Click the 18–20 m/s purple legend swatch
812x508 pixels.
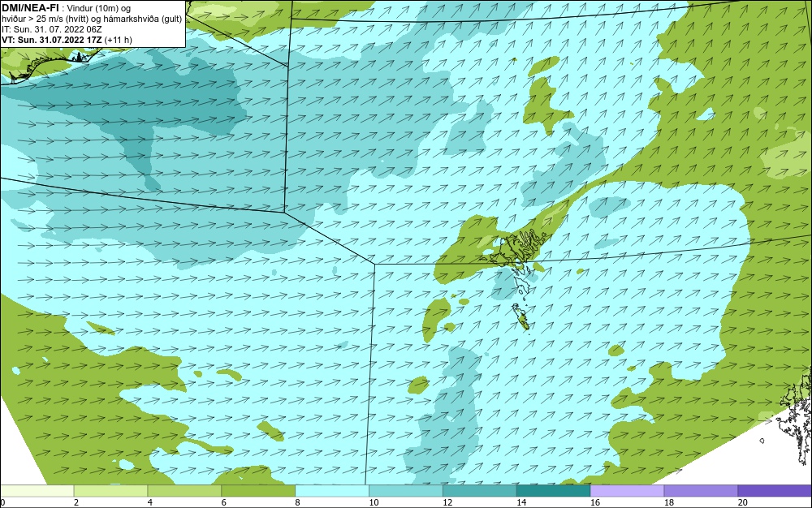(x=702, y=490)
